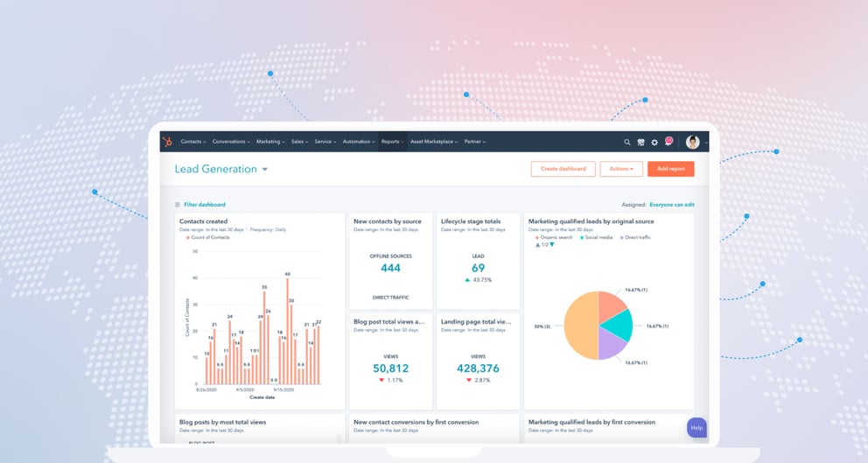Open the Marketing menu
The image size is (868, 463).
point(270,142)
